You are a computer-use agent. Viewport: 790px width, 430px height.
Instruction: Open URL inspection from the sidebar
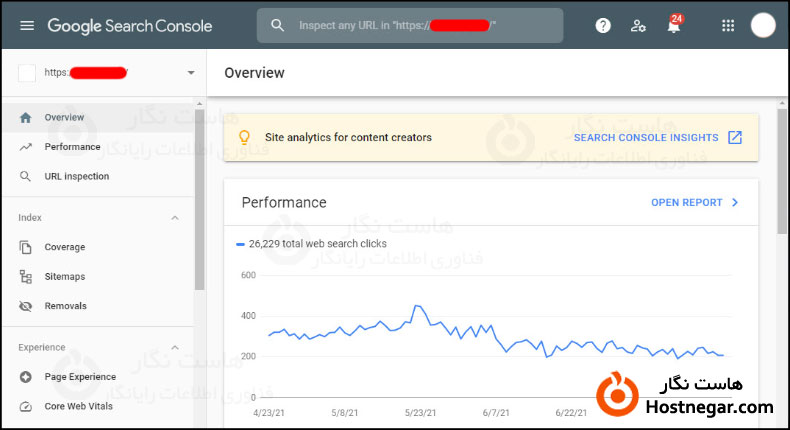tap(76, 176)
